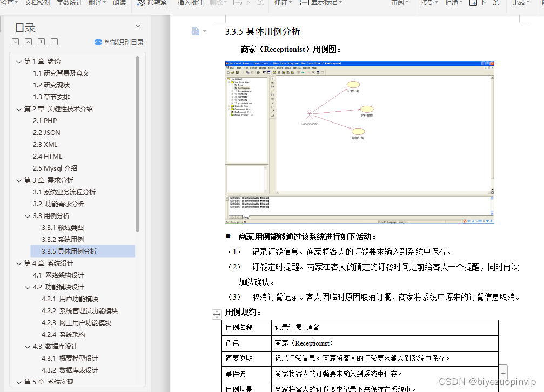Click the table cell 商家（Receptionist）
544x392 pixels.
point(385,343)
